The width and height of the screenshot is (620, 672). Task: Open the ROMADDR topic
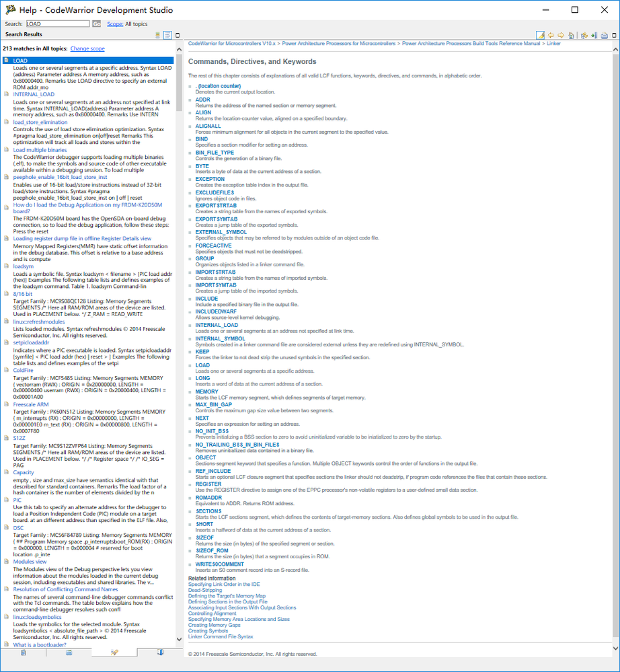208,498
